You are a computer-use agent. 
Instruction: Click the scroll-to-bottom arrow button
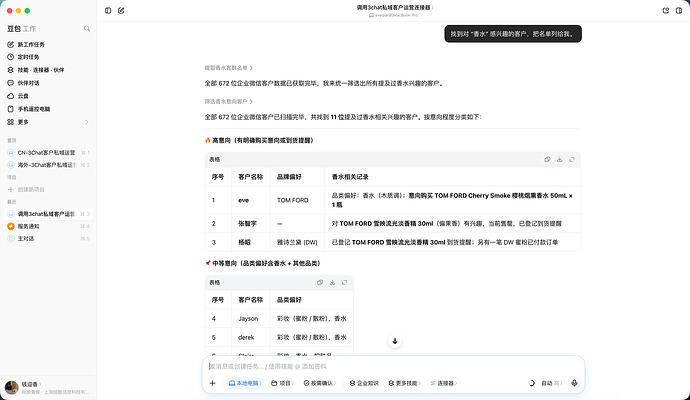[395, 341]
